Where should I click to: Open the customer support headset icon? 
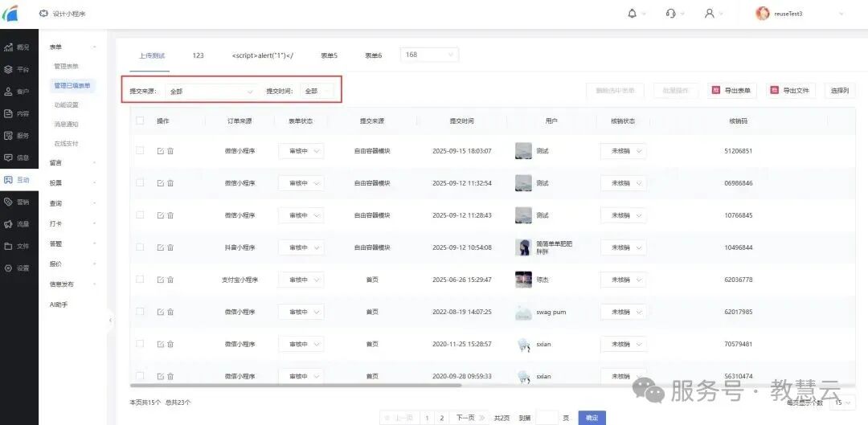pyautogui.click(x=671, y=14)
